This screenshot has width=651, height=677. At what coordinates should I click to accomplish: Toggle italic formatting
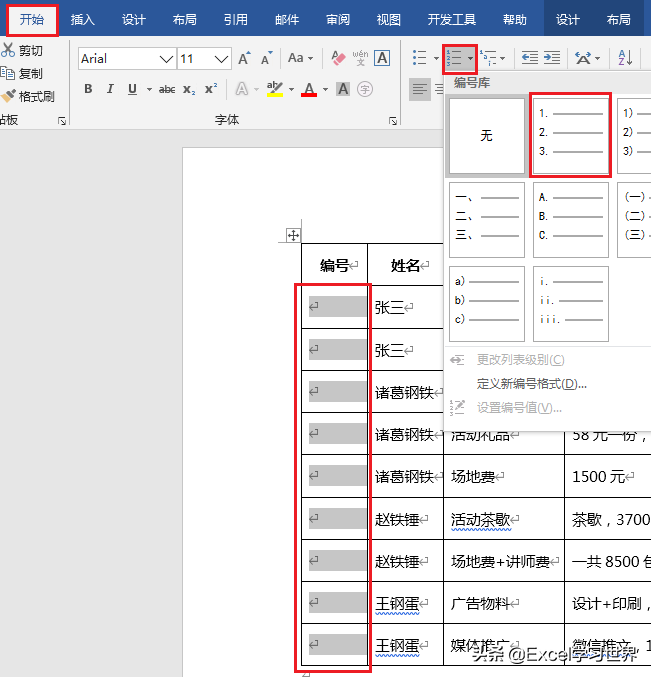tap(110, 89)
